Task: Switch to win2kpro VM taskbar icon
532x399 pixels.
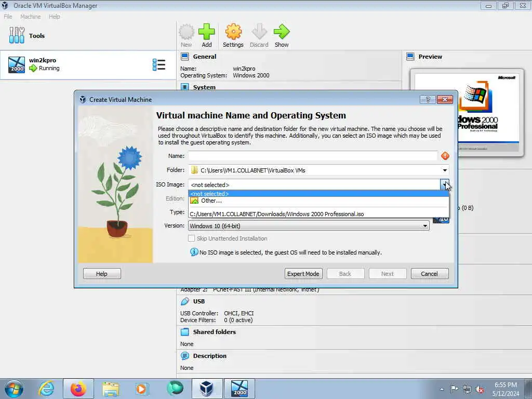Action: [x=240, y=389]
